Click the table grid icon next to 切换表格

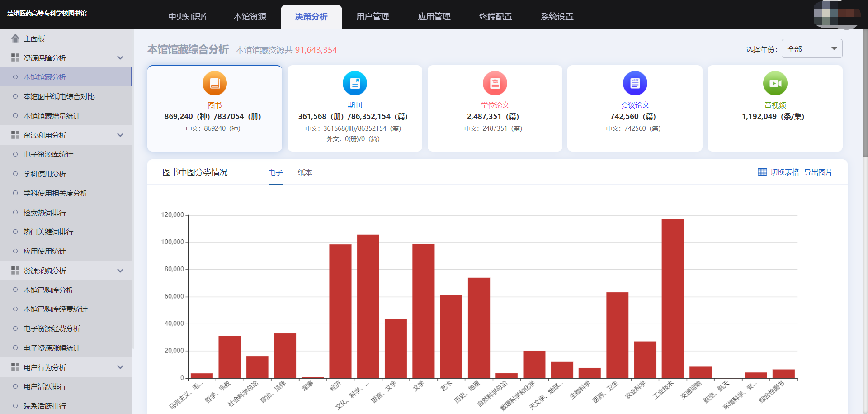762,172
